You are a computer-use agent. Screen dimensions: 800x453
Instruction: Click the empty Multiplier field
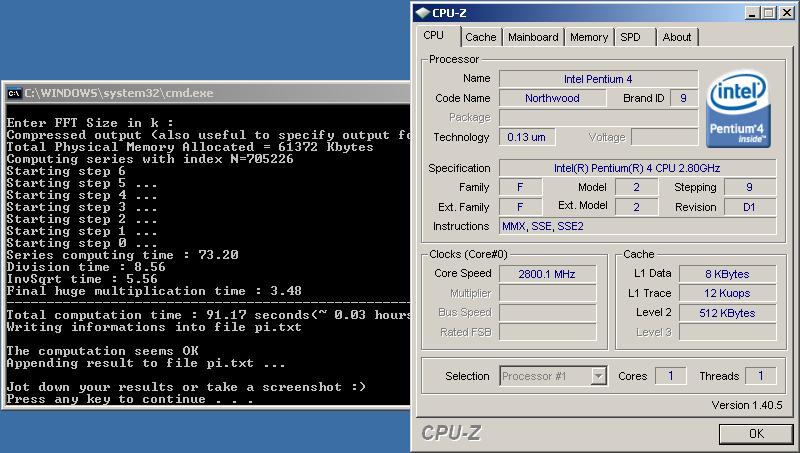[547, 293]
